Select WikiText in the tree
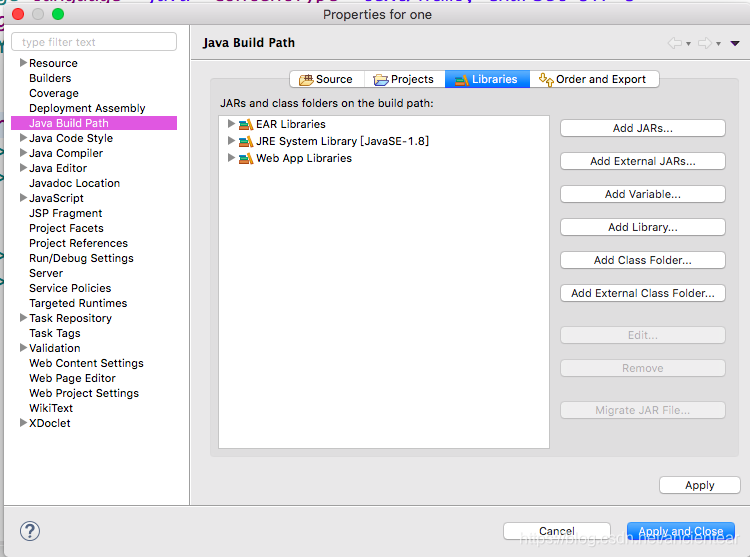This screenshot has height=557, width=750. pyautogui.click(x=51, y=408)
